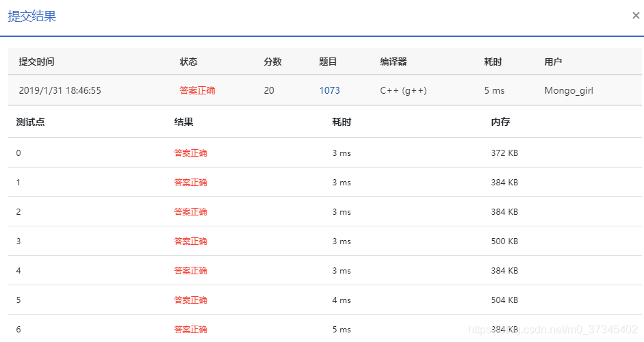Click submission time 2019/1/31 18:46:55
The width and height of the screenshot is (644, 342).
[x=60, y=90]
